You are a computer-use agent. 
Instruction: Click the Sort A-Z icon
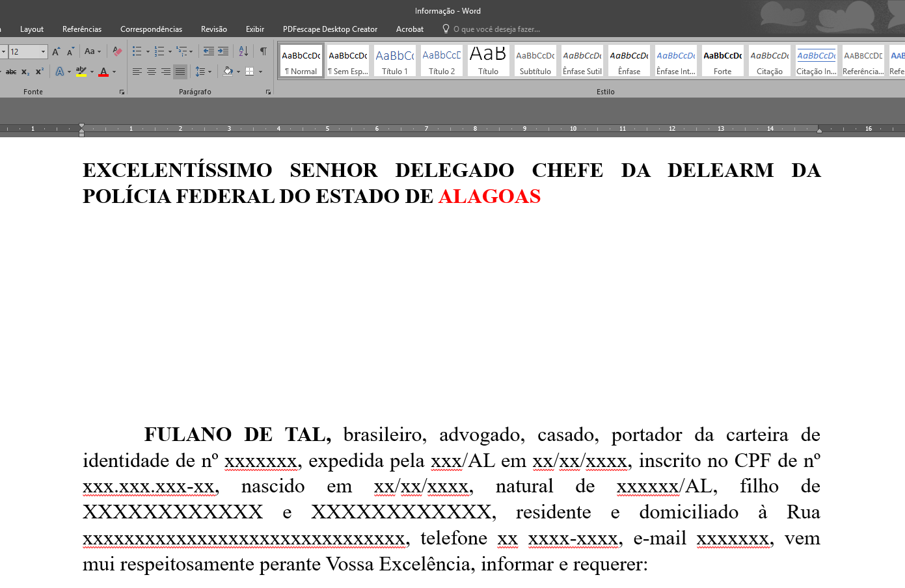[243, 51]
